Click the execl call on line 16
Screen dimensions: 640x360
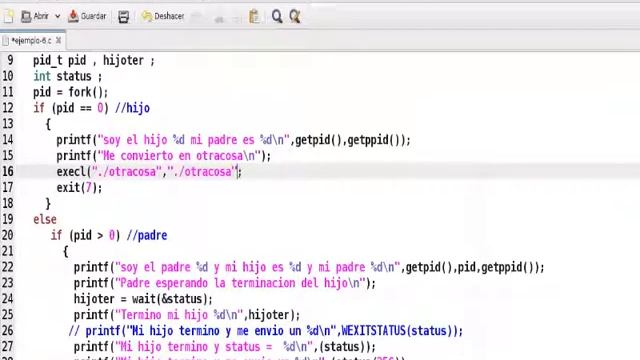point(149,172)
